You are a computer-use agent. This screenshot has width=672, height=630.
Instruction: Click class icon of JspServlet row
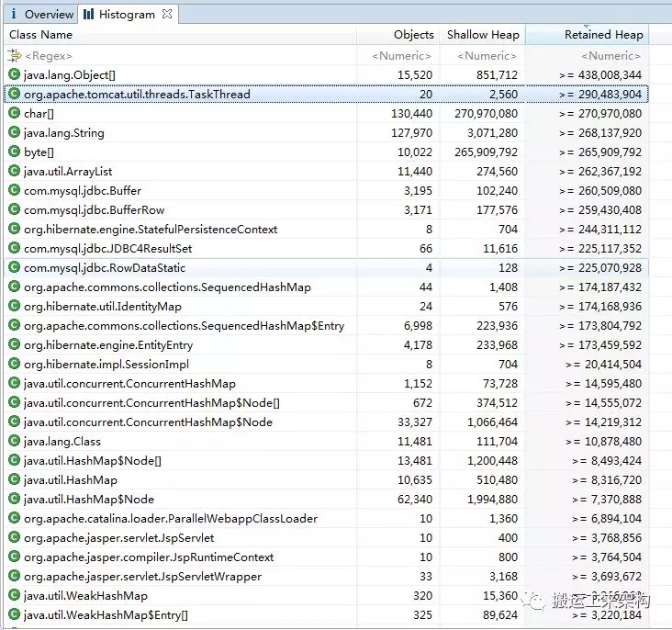pos(14,538)
